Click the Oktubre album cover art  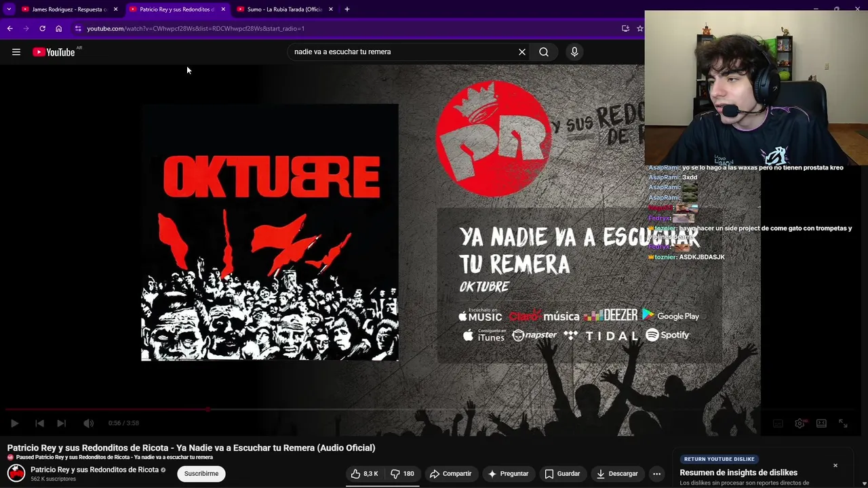[270, 232]
